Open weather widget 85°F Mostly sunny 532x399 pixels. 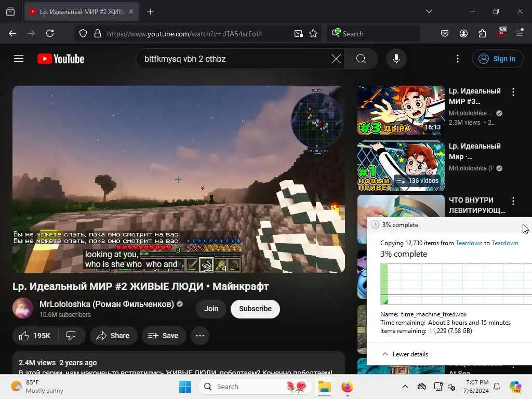[x=37, y=387]
